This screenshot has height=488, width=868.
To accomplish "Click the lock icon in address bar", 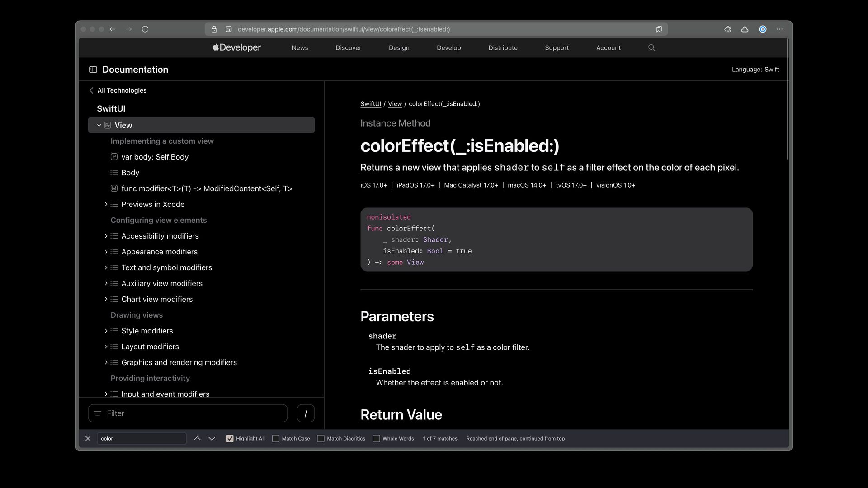I will click(214, 29).
